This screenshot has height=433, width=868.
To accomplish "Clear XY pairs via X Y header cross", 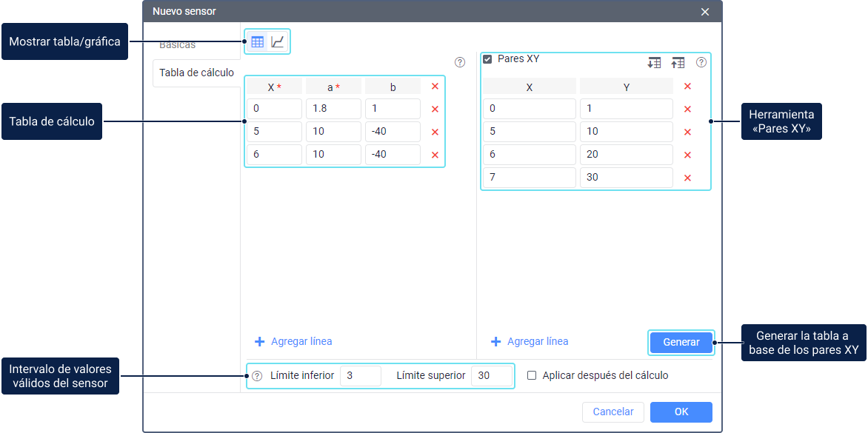I will click(x=687, y=87).
